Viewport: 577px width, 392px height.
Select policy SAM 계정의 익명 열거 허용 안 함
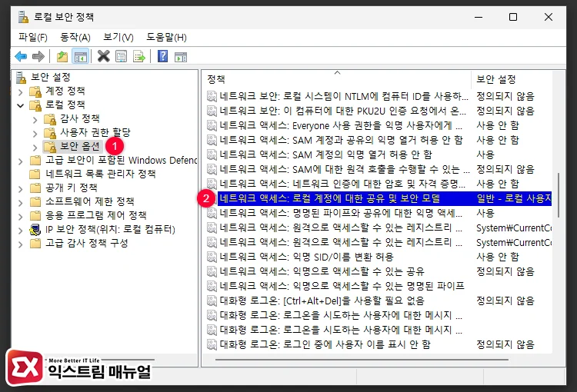pos(379,154)
